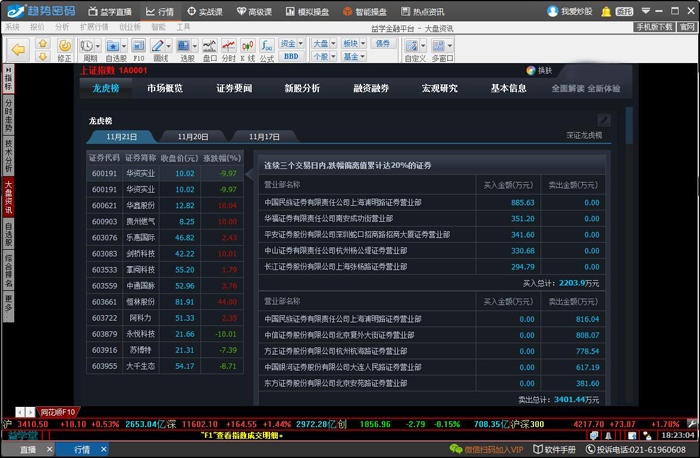Open the K线 candlestick chart icon
The width and height of the screenshot is (700, 458).
[x=246, y=48]
